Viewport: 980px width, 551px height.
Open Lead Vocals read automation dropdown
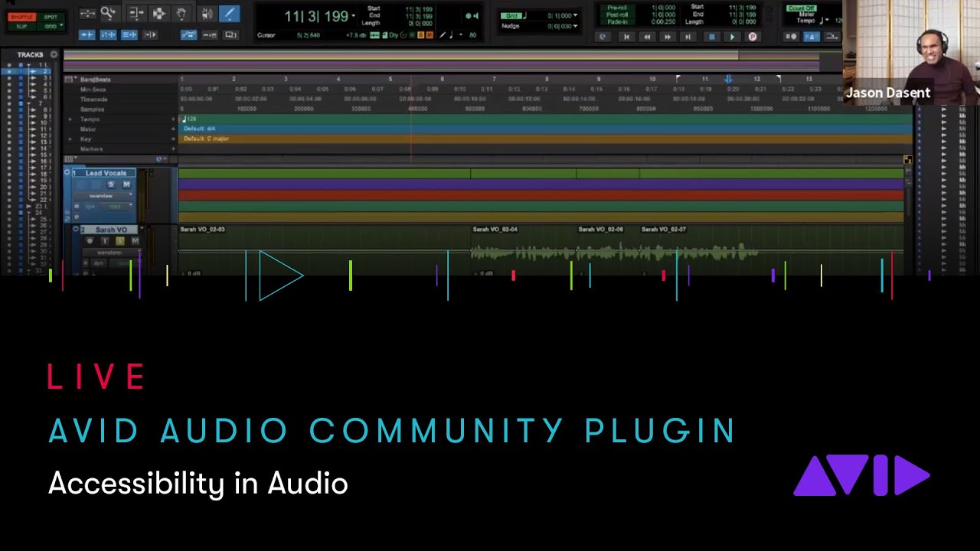(116, 207)
